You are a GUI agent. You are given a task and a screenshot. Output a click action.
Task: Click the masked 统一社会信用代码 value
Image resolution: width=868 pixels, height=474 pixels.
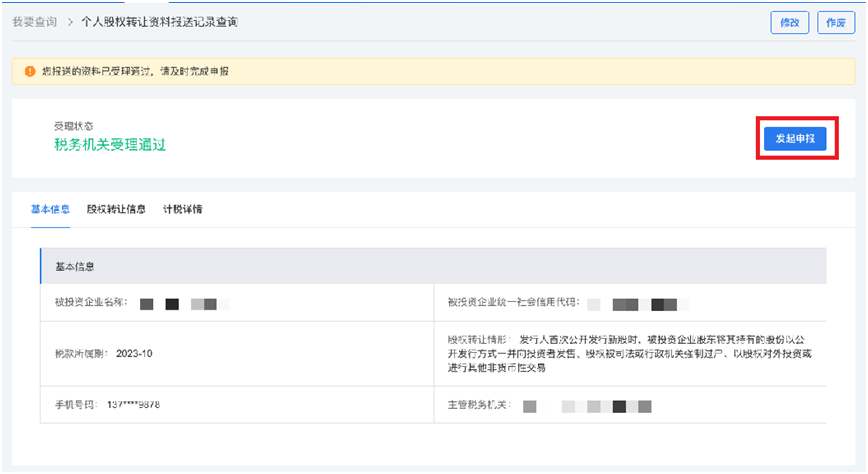(x=638, y=303)
